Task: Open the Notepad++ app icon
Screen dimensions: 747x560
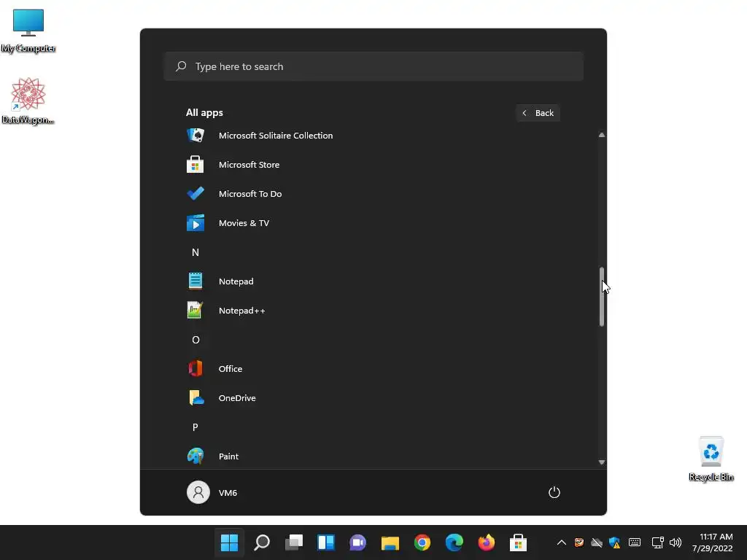Action: (196, 311)
